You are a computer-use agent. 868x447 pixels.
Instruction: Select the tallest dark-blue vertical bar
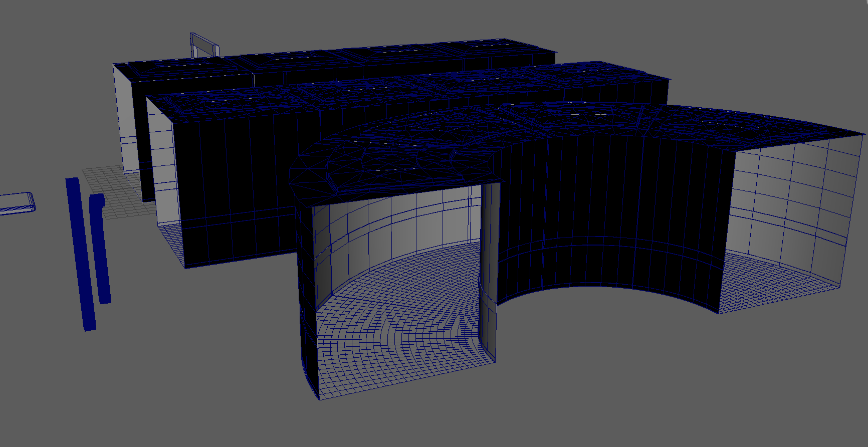pos(81,254)
